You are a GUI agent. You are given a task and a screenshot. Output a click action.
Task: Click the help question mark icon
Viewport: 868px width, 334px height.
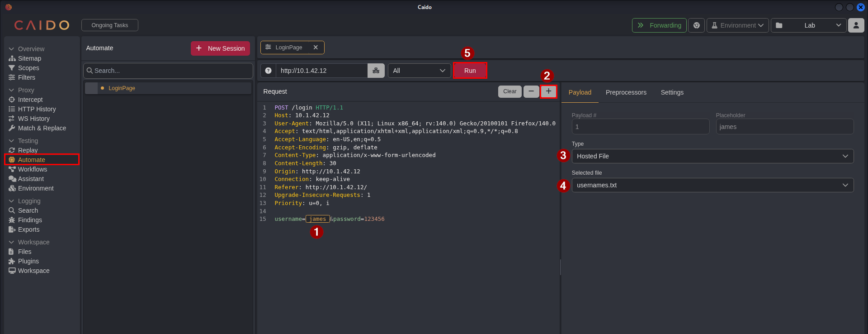point(268,71)
